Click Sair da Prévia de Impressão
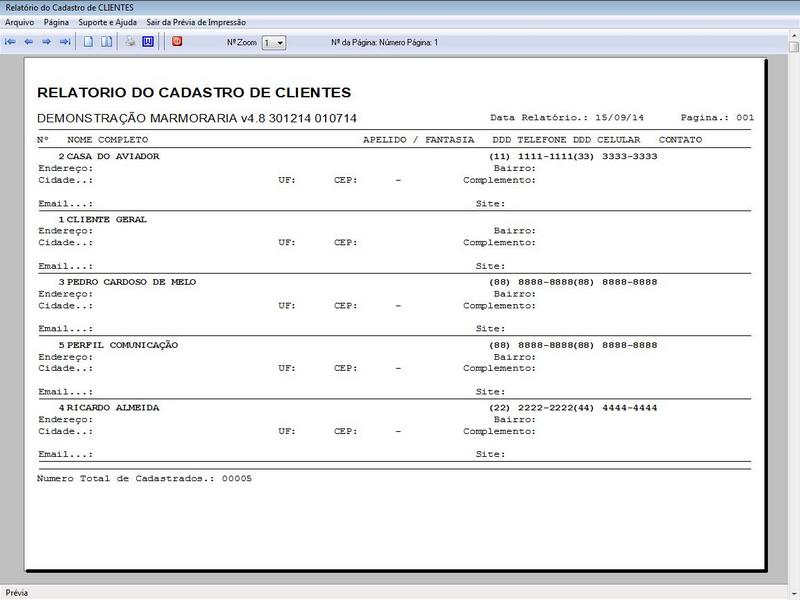Image resolution: width=800 pixels, height=600 pixels. pos(196,22)
